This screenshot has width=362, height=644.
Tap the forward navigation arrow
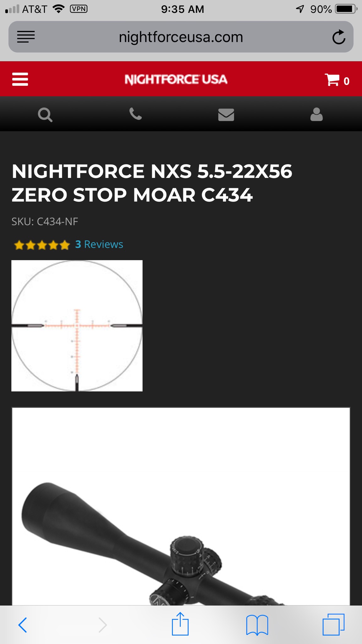pyautogui.click(x=103, y=625)
